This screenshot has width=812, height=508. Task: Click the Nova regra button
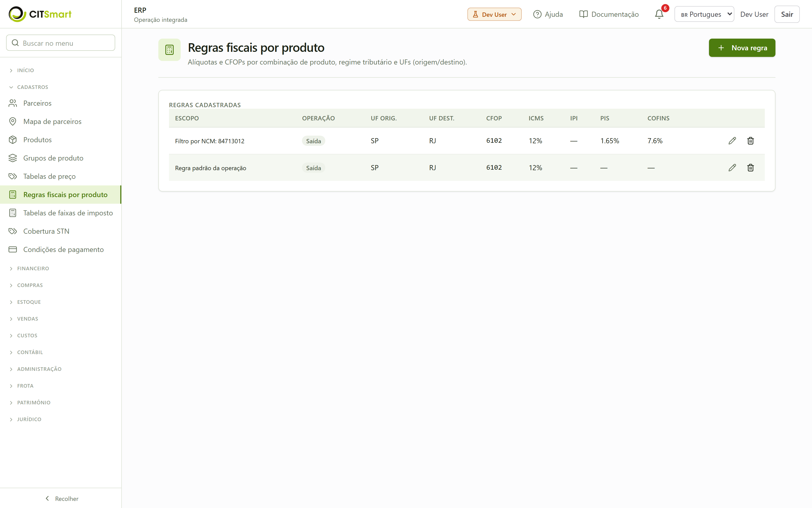[742, 48]
